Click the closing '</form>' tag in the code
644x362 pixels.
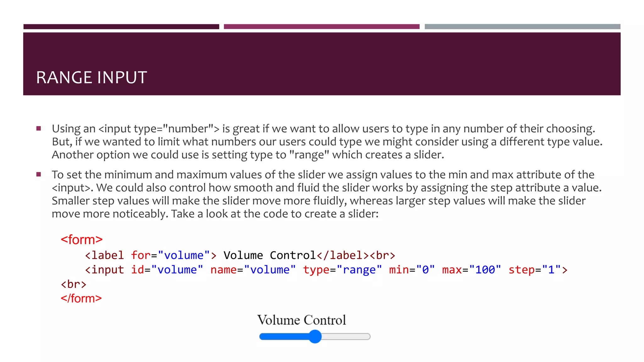[x=81, y=298]
